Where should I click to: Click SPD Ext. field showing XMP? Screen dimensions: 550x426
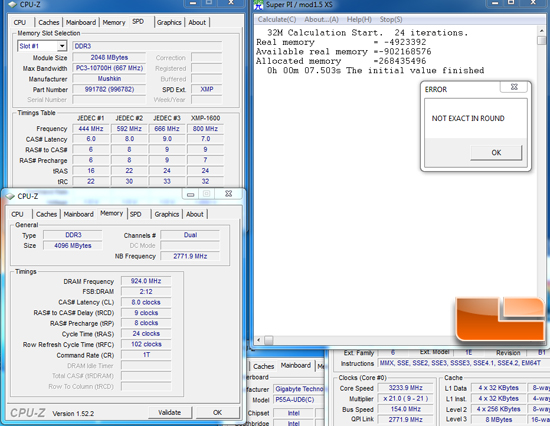click(x=207, y=89)
